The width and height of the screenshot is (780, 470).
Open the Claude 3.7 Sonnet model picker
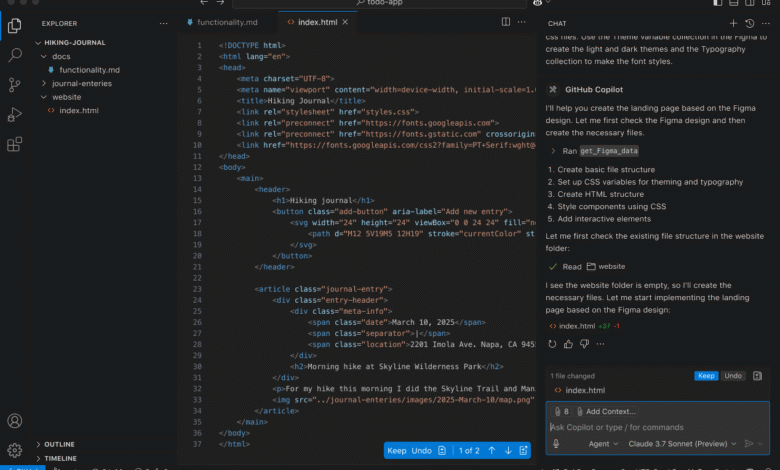tap(682, 444)
